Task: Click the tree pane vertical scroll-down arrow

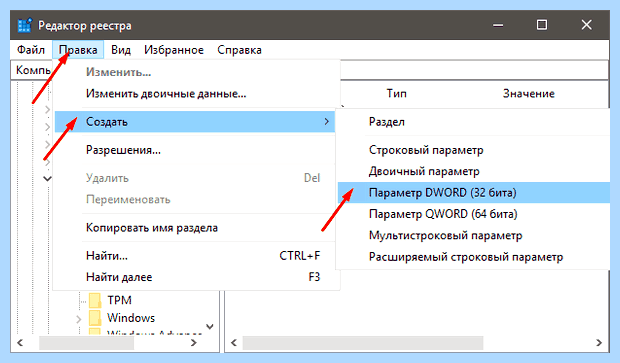Action: pyautogui.click(x=210, y=327)
